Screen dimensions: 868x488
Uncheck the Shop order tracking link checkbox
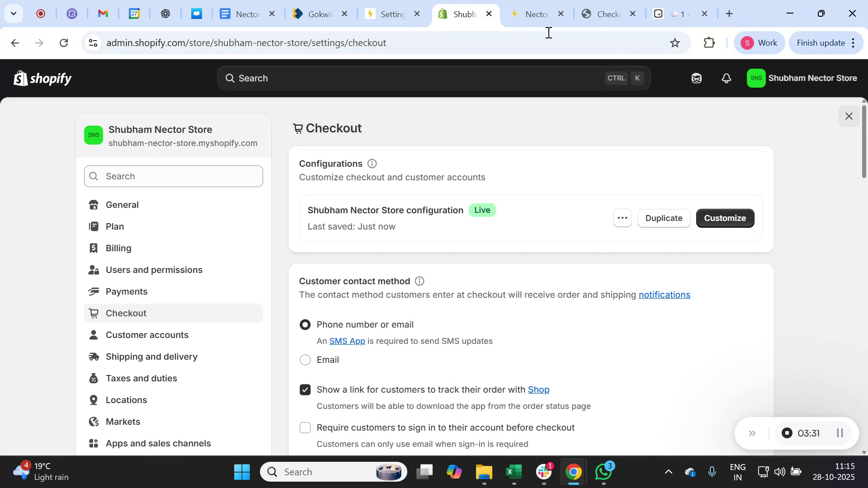(305, 389)
